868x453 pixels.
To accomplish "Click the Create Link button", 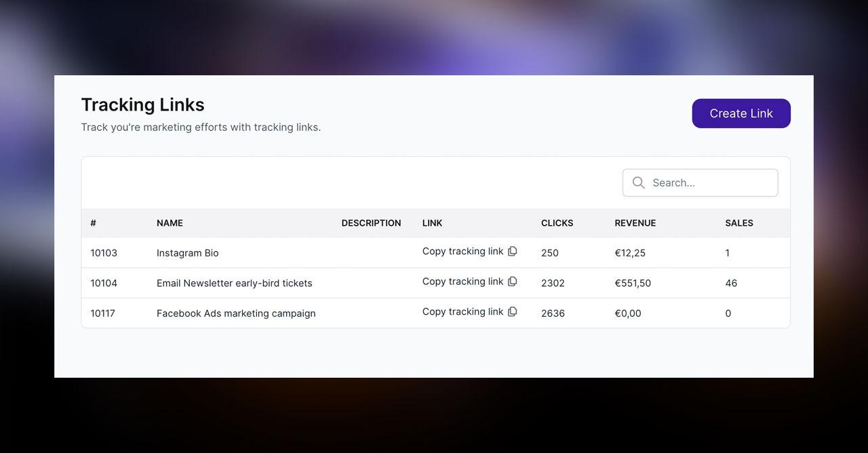I will (x=741, y=113).
